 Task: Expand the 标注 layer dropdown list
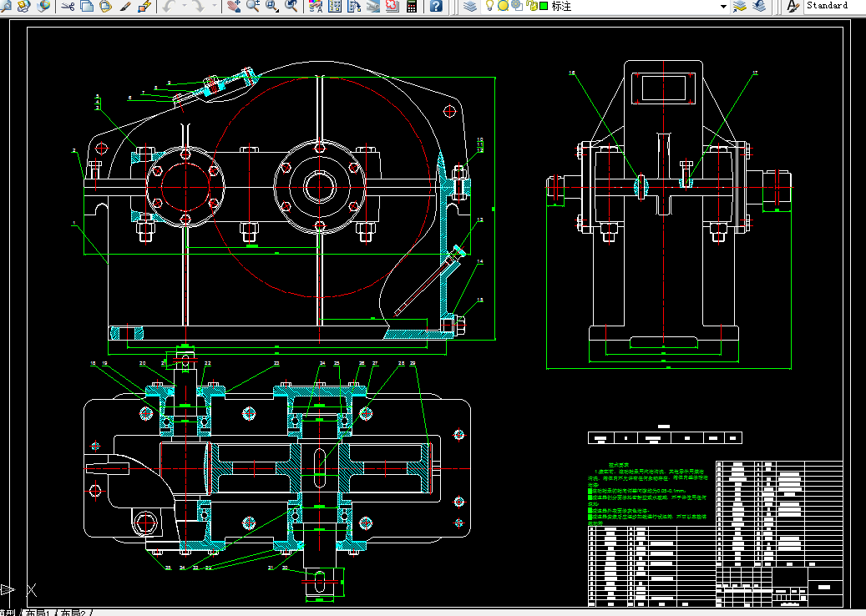[723, 6]
